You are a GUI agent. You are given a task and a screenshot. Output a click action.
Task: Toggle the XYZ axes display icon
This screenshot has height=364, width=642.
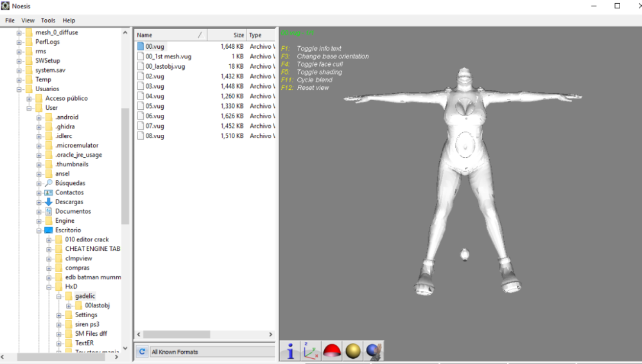click(311, 351)
